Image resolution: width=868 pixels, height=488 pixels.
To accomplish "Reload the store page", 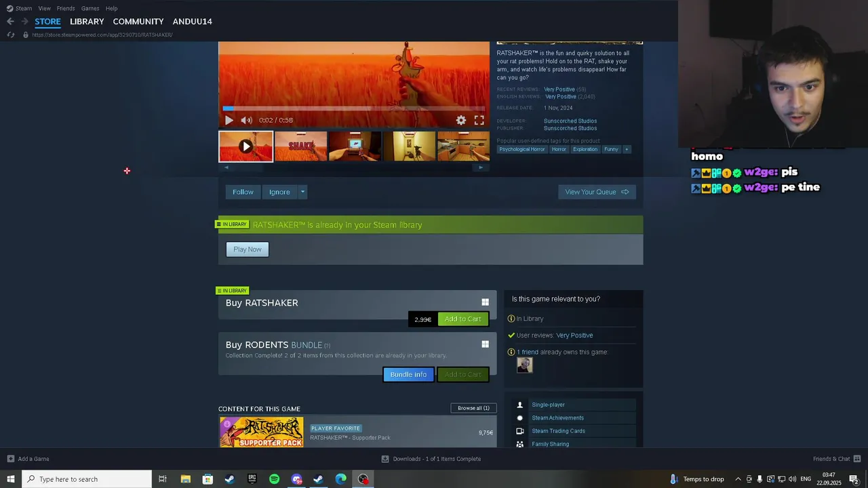I will pyautogui.click(x=10, y=35).
